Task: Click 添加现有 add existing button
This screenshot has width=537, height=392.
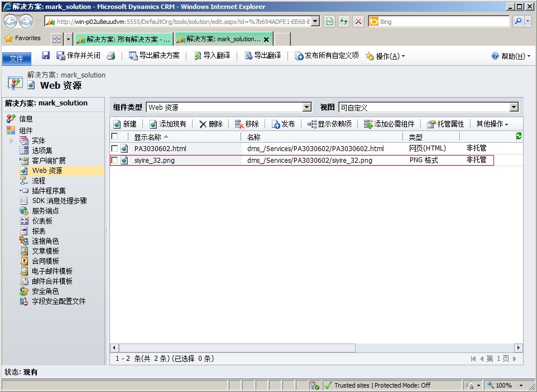Action: (168, 124)
